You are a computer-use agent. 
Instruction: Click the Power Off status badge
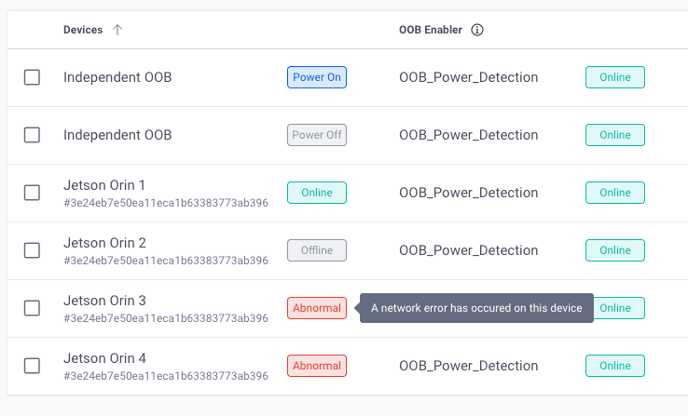316,135
